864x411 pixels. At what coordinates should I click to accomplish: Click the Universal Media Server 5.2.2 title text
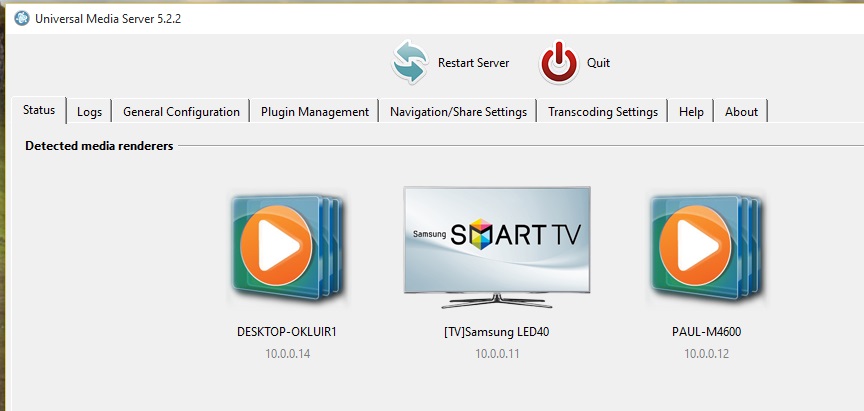pyautogui.click(x=108, y=19)
